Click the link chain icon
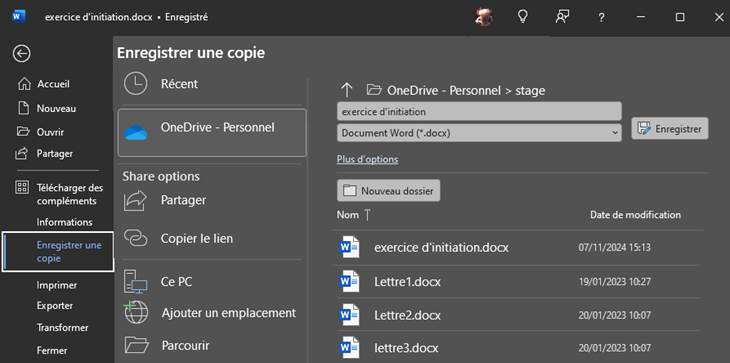This screenshot has height=363, width=730. point(135,238)
